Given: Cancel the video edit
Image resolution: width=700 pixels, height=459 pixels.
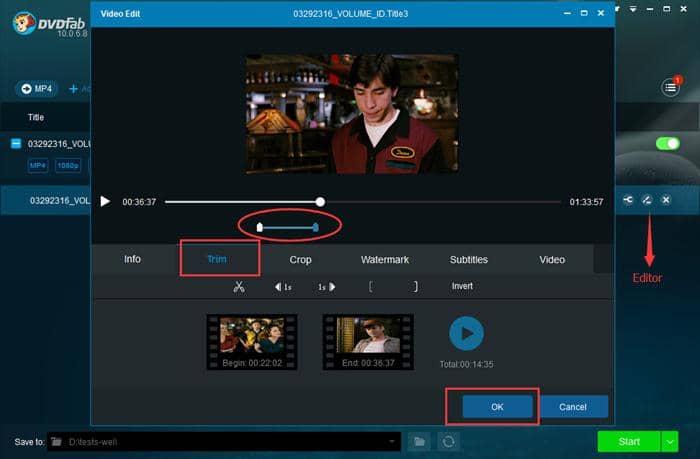Looking at the screenshot, I should (573, 407).
